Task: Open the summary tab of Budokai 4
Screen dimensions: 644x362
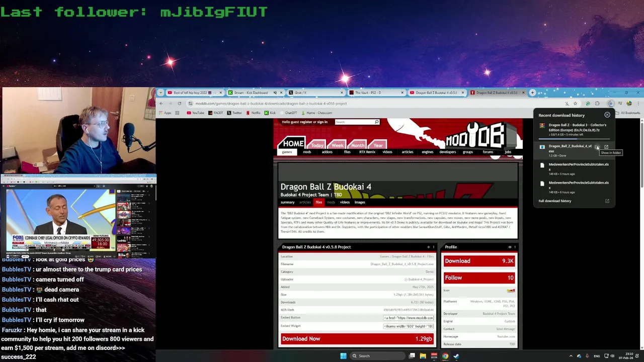Action: click(x=287, y=202)
